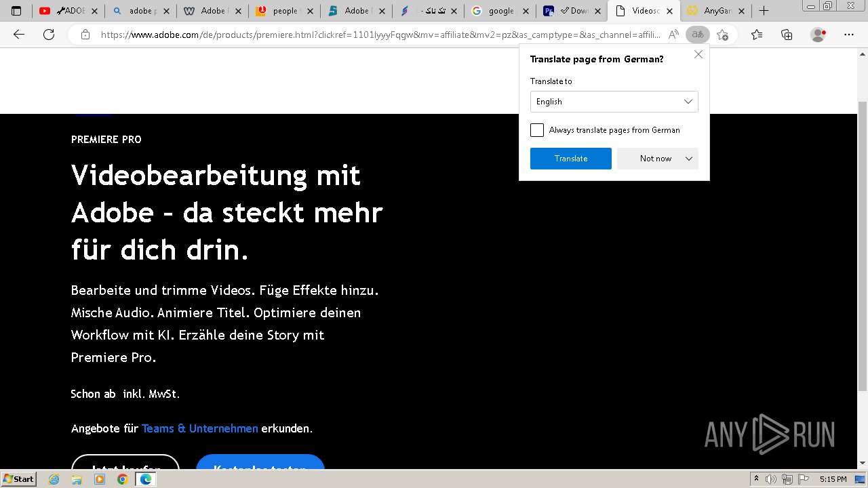Open File Explorer from the taskbar
868x488 pixels.
click(77, 479)
